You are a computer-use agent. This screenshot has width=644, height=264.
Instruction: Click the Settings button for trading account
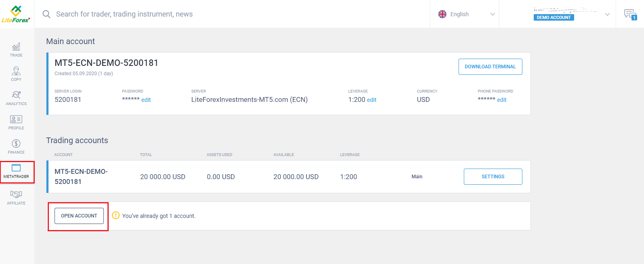493,177
